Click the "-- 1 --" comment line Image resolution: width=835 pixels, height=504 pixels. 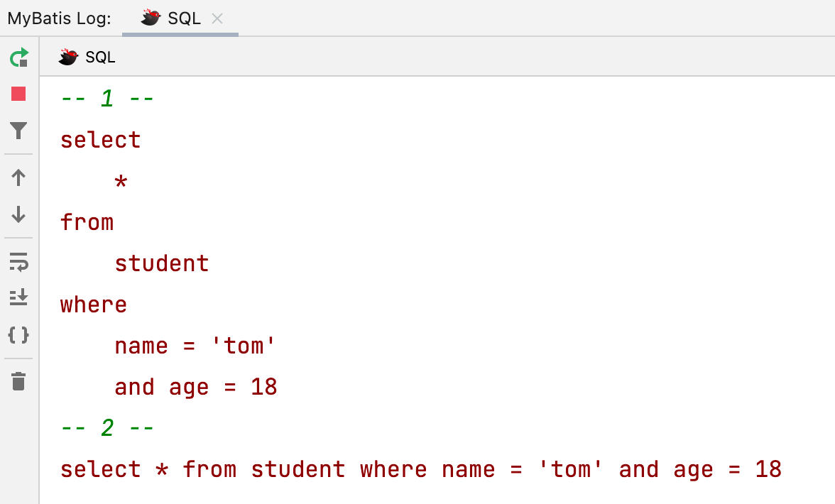(x=107, y=99)
